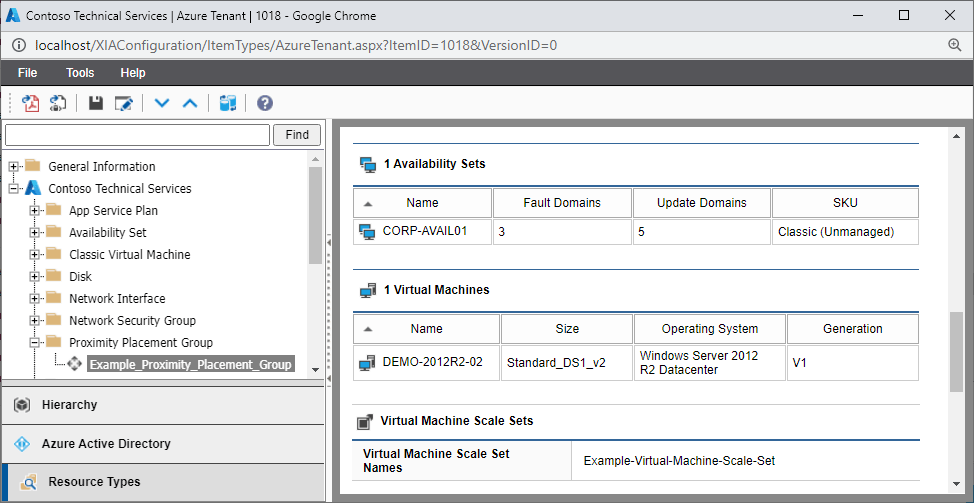Open the Tools menu

tap(80, 73)
